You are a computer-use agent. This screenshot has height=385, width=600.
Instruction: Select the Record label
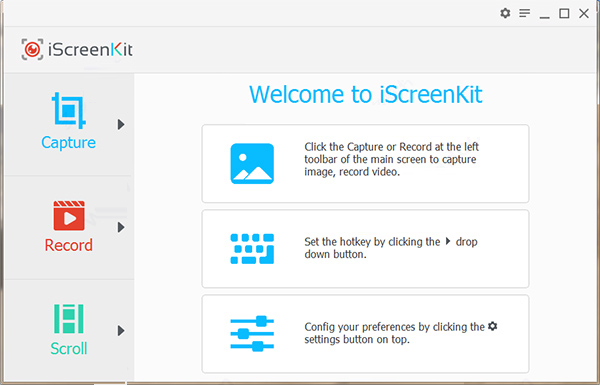(x=68, y=245)
